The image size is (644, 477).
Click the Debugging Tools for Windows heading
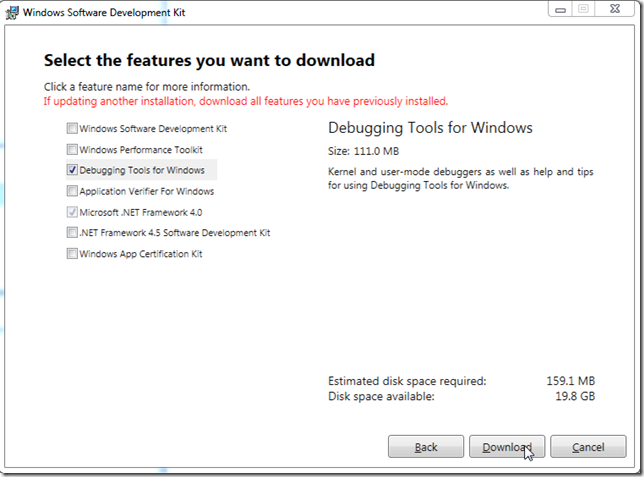(430, 128)
